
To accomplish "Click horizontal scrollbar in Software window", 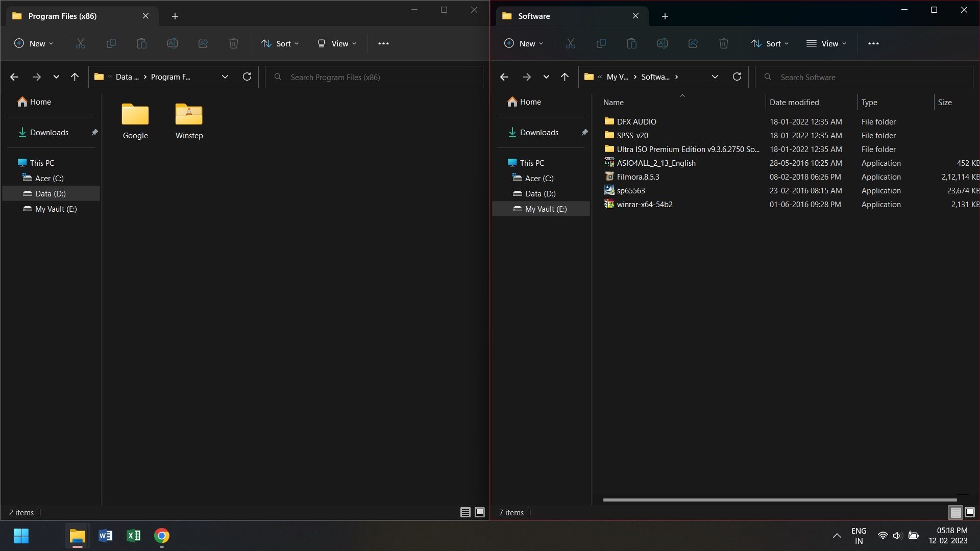I will (x=780, y=500).
